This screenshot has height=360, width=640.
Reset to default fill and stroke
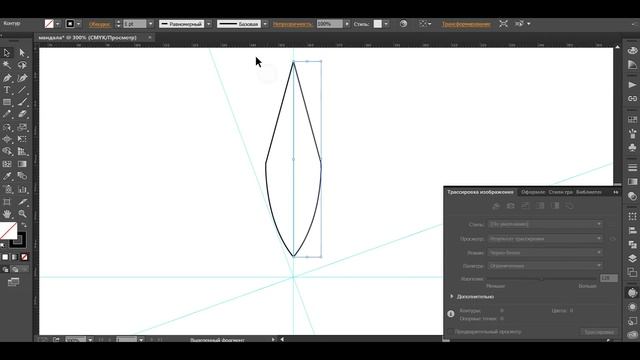(3, 245)
